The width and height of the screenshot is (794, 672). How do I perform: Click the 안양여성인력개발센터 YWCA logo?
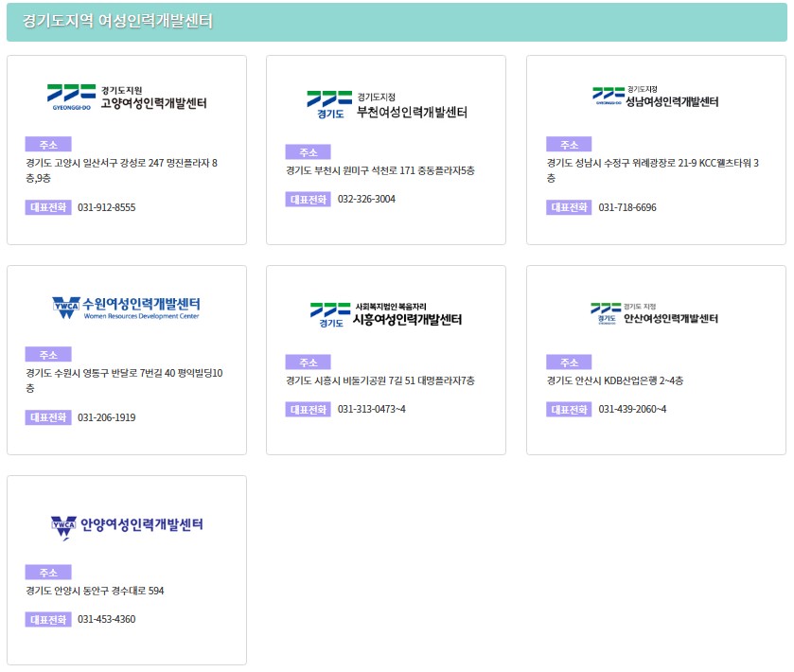tap(127, 526)
